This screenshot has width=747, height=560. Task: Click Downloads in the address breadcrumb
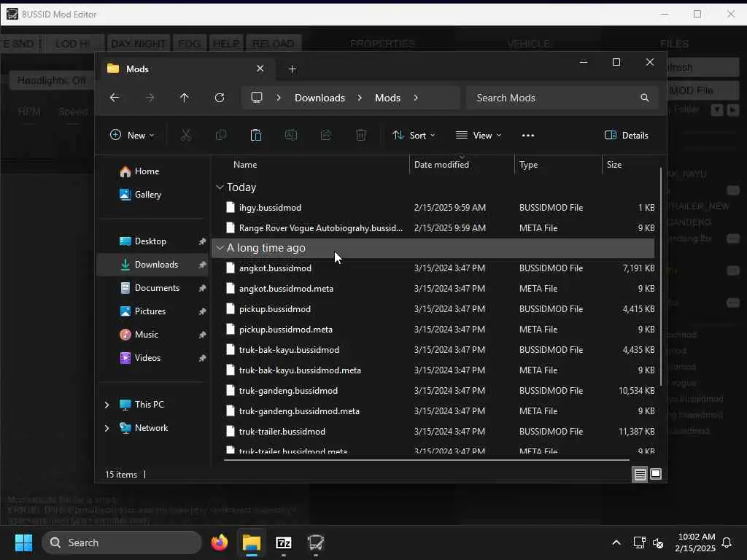(x=320, y=98)
